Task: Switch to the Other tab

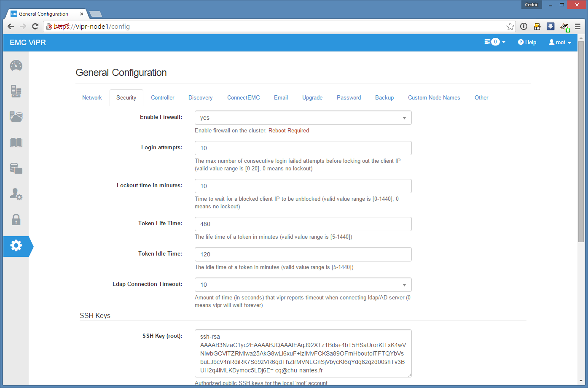Action: (x=481, y=97)
